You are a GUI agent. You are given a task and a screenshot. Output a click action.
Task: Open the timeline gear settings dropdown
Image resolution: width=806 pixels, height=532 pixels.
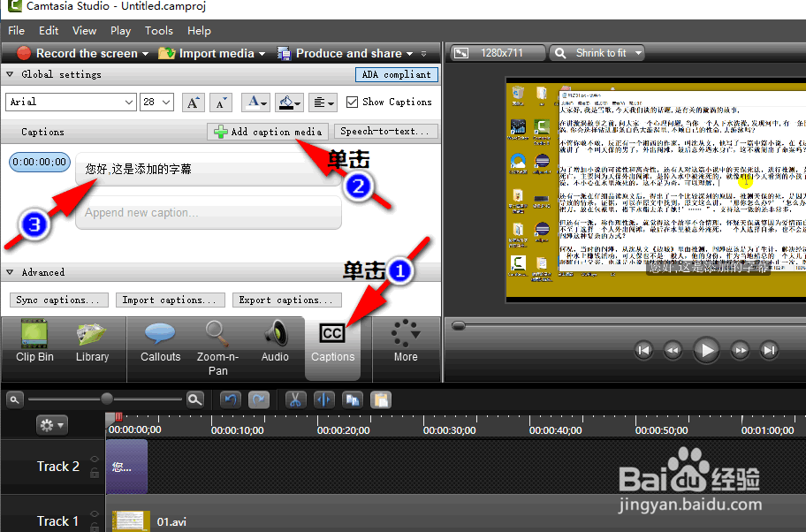[x=52, y=425]
